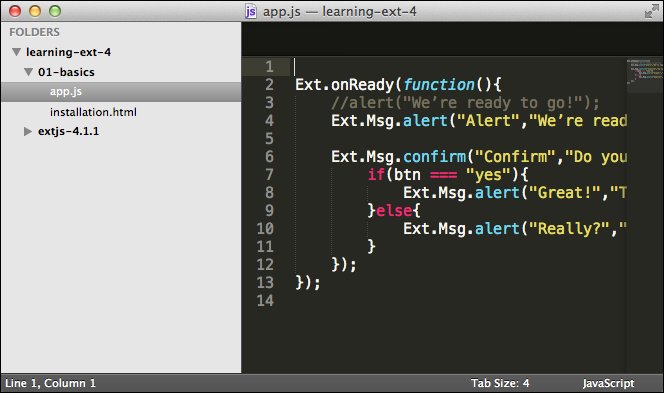Click the red close window button
Viewport: 664px width, 393px height.
[x=15, y=11]
